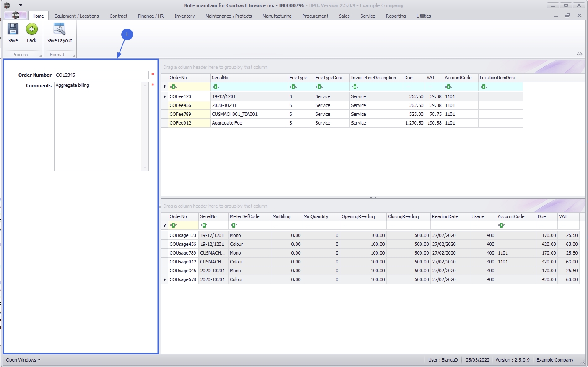Expand the Format group dialog launcher
588x367 pixels.
point(74,55)
